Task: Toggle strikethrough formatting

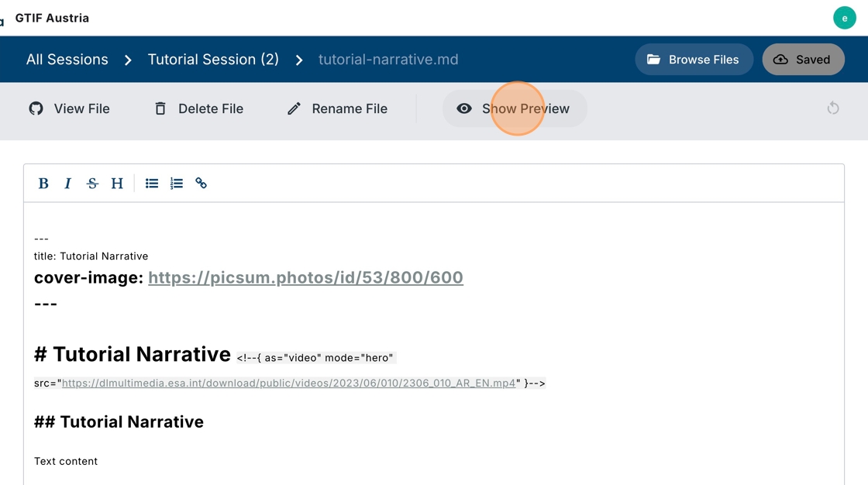Action: click(92, 184)
